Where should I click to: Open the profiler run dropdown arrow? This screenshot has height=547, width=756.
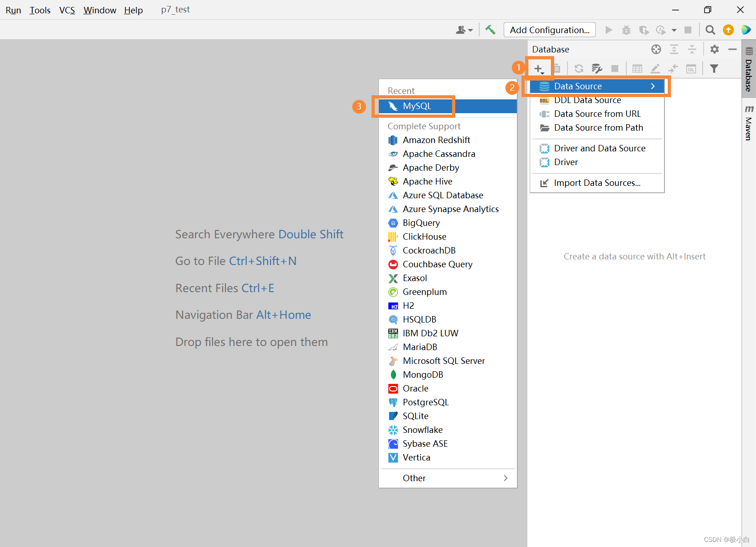click(674, 30)
